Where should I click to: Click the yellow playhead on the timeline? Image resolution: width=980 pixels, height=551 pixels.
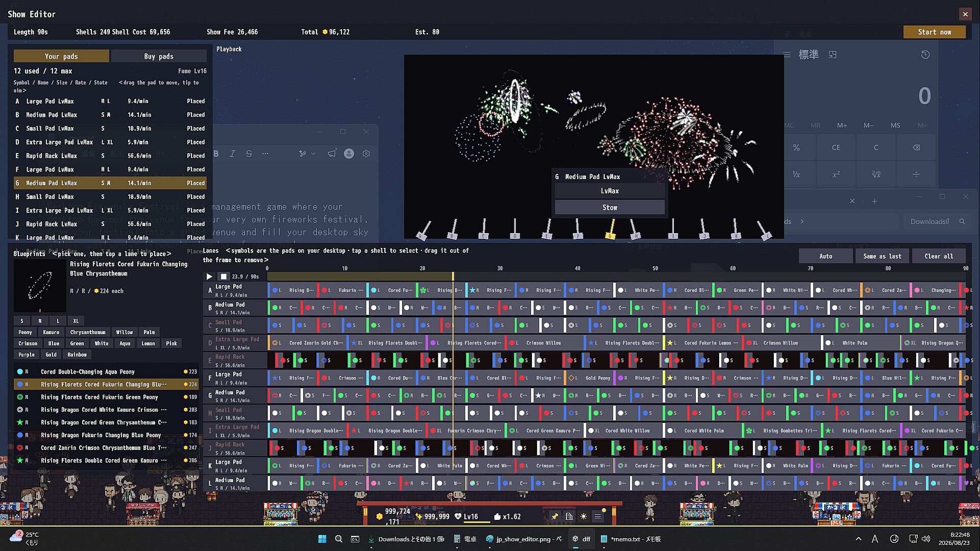click(453, 276)
